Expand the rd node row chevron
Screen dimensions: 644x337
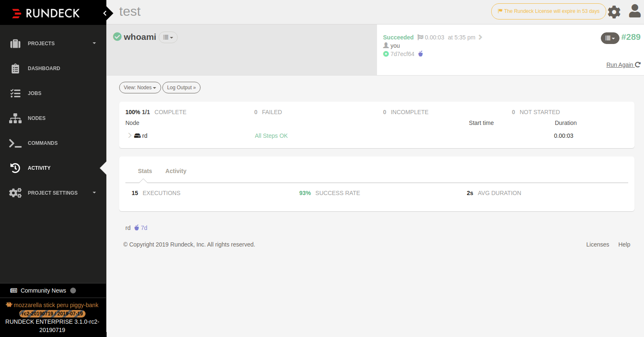coord(130,135)
